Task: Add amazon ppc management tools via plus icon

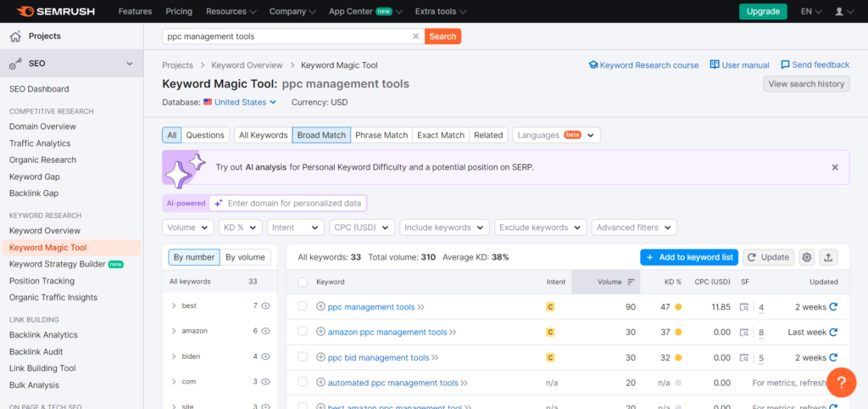Action: pos(320,333)
